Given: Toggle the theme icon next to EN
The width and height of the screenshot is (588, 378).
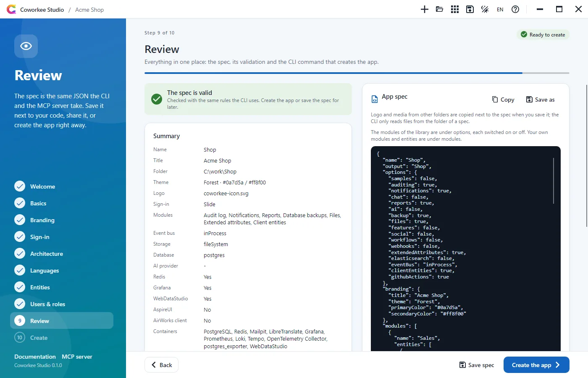Looking at the screenshot, I should point(485,9).
